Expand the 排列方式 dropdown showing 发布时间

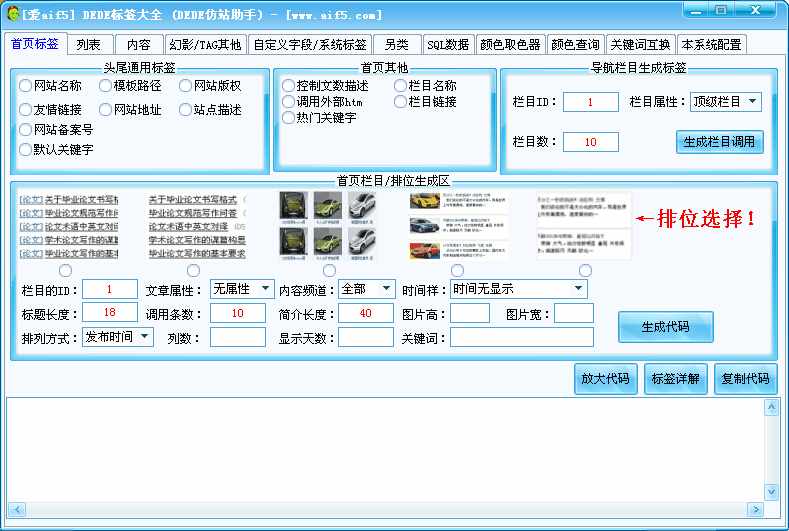point(118,337)
